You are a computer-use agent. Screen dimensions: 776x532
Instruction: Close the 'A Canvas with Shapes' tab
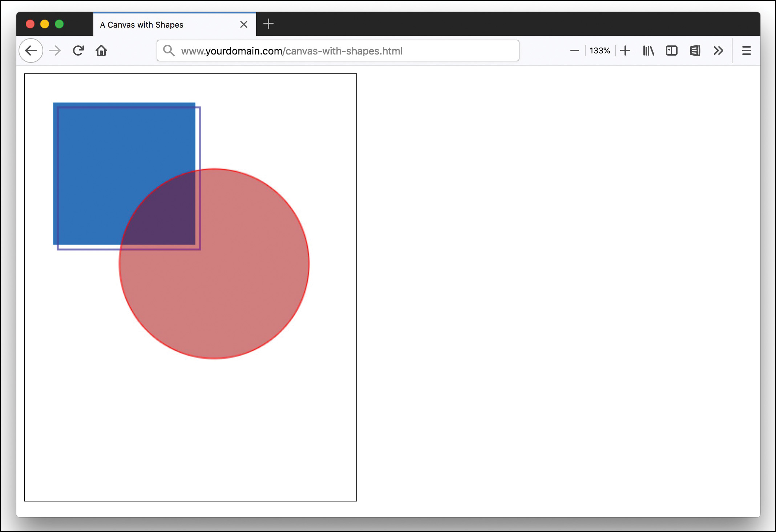pyautogui.click(x=243, y=24)
